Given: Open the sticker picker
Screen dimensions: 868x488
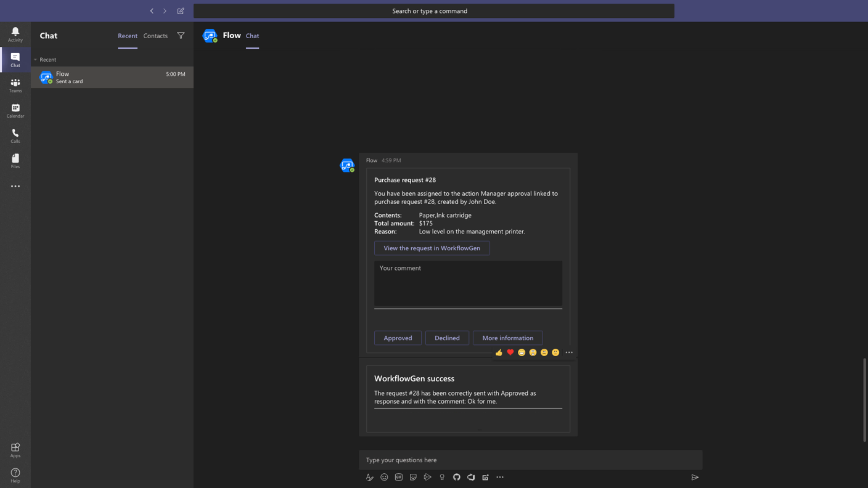Looking at the screenshot, I should (x=413, y=477).
